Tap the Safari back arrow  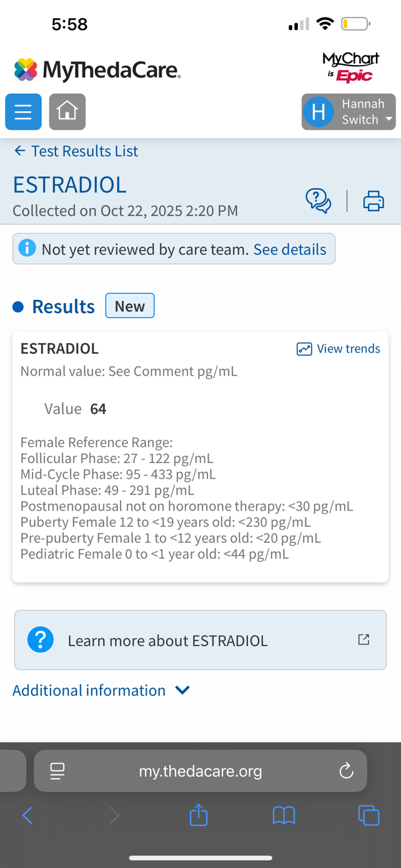point(27,815)
